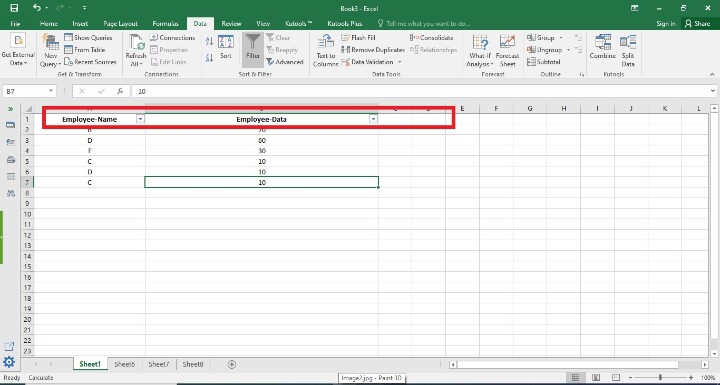Select Normal view in status bar
This screenshot has height=385, width=720.
tap(574, 378)
